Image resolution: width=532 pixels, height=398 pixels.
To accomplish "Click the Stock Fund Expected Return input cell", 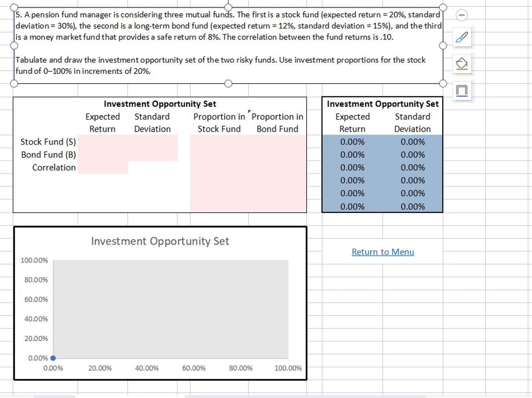I will pyautogui.click(x=102, y=141).
